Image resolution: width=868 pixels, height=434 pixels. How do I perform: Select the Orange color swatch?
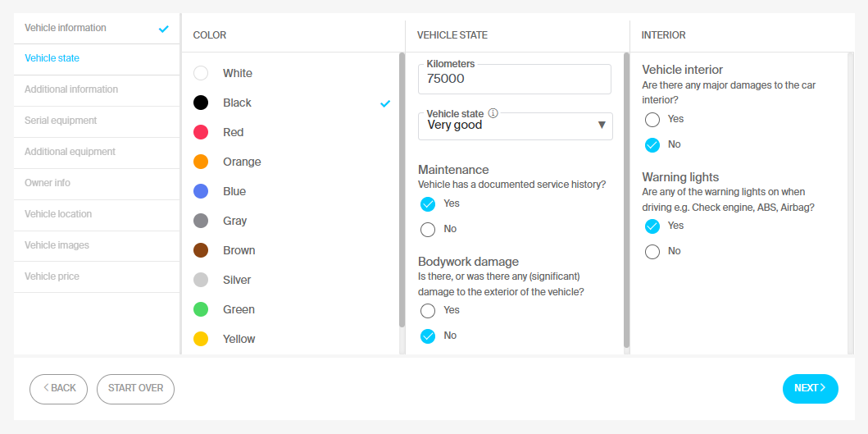point(200,162)
